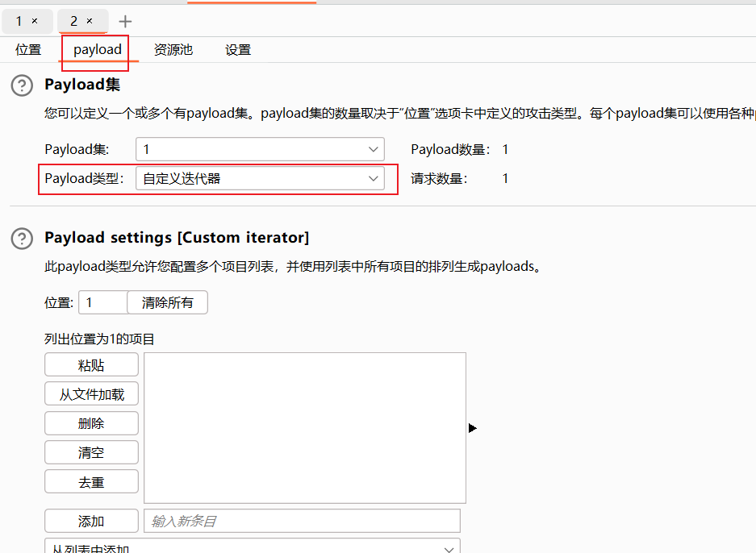
Task: Click the 粘贴 button
Action: (91, 365)
